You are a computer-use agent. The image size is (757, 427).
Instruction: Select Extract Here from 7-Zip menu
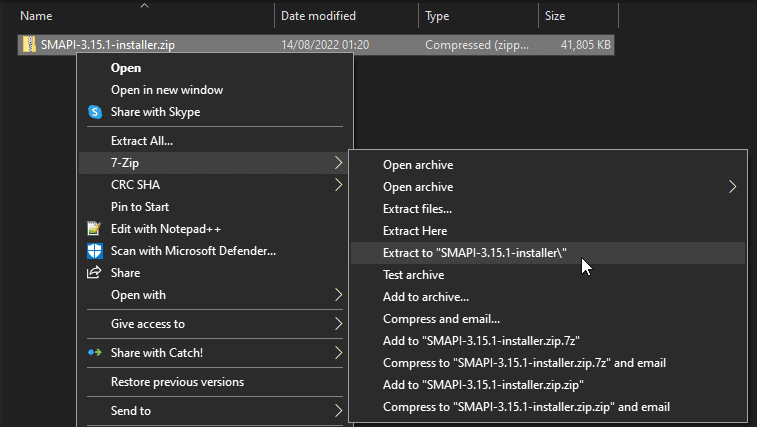click(x=415, y=231)
